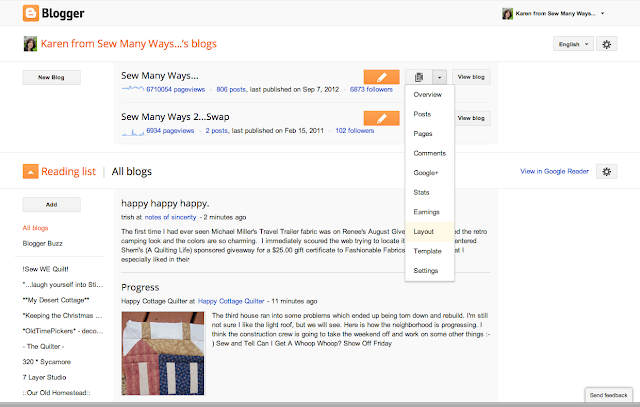
Task: Open the happy happy happy. post title
Action: pos(165,203)
